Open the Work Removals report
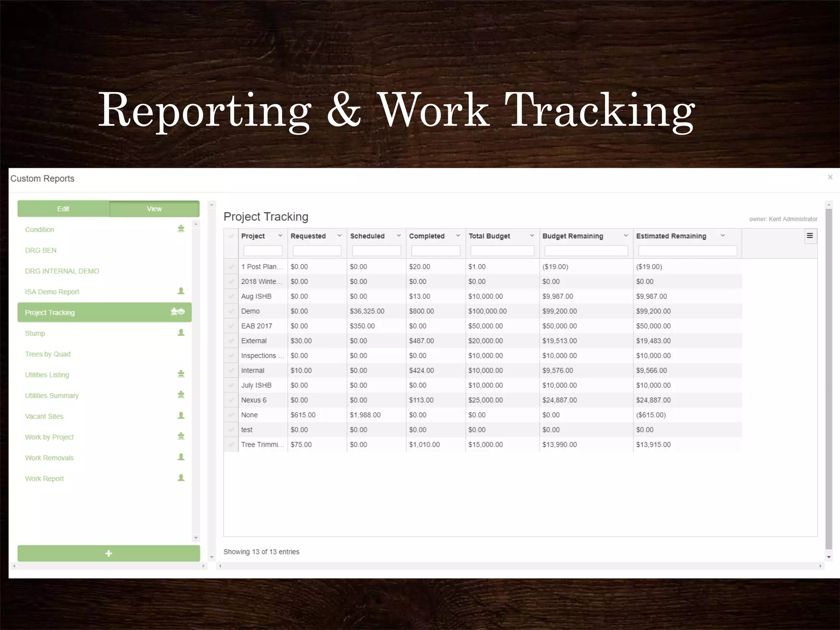The width and height of the screenshot is (840, 630). 49,458
